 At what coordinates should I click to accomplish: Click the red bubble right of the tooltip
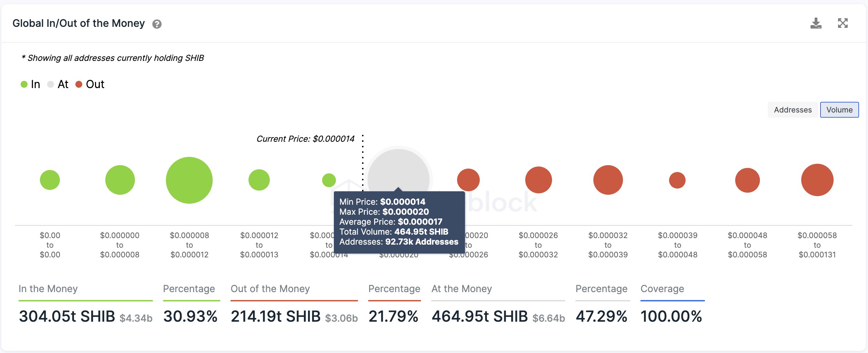[468, 179]
